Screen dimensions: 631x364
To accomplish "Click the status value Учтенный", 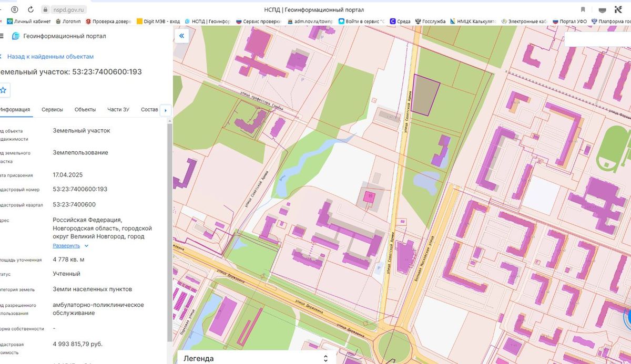I will (x=66, y=274).
